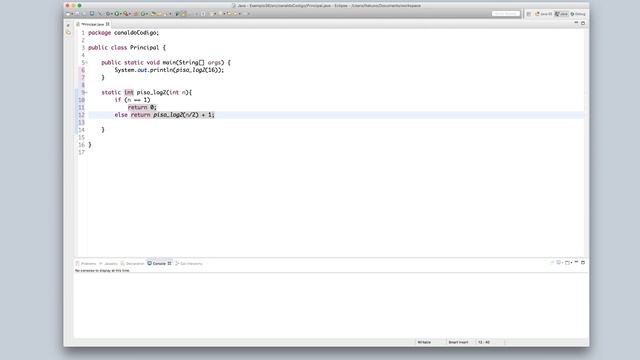The image size is (640, 360).
Task: Click the cursor position '12 : 40' in status bar
Action: tap(484, 342)
